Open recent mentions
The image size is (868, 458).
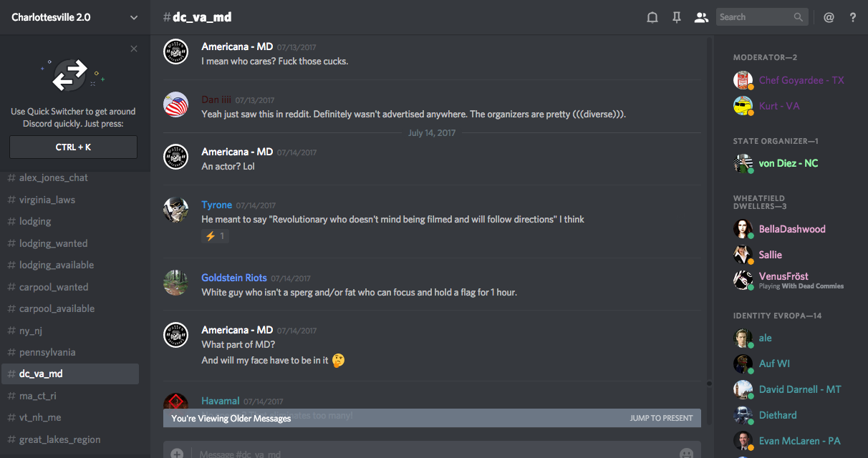[829, 17]
